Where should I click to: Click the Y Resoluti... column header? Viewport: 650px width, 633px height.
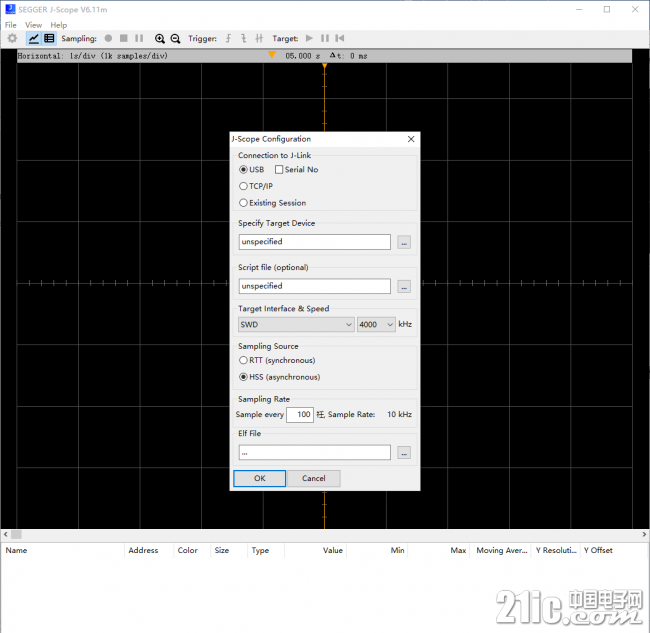[x=556, y=551]
